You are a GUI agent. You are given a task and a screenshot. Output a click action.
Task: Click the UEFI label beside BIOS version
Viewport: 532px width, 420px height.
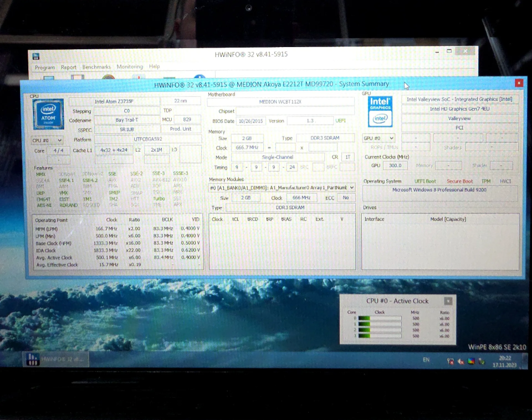(341, 120)
